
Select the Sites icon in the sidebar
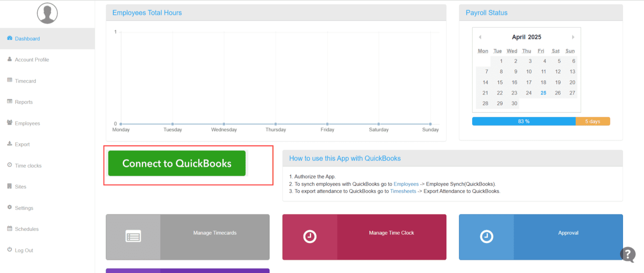[9, 186]
